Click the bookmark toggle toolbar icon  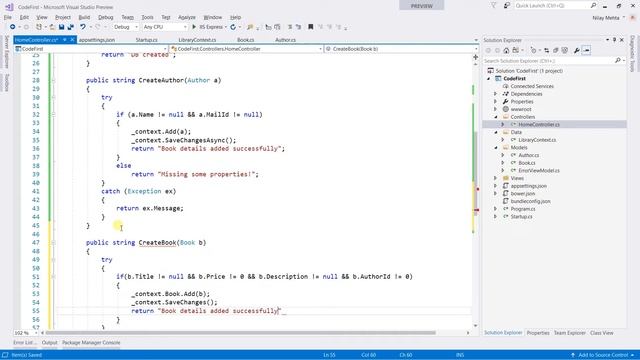(311, 27)
